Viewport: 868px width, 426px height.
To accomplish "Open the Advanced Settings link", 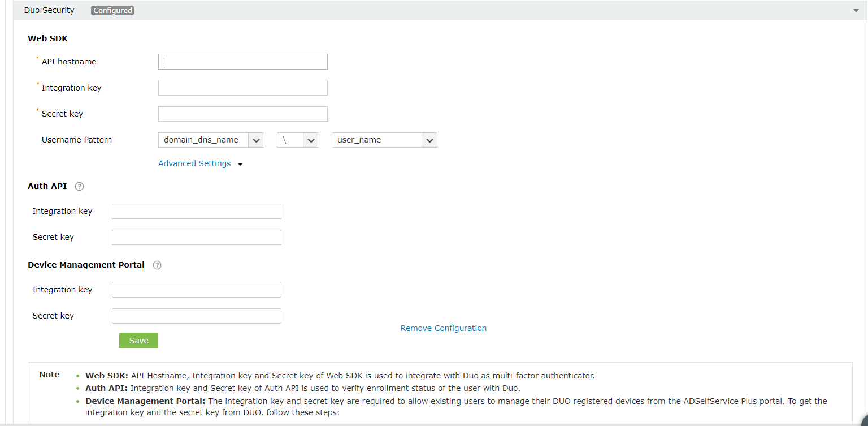I will pos(194,163).
